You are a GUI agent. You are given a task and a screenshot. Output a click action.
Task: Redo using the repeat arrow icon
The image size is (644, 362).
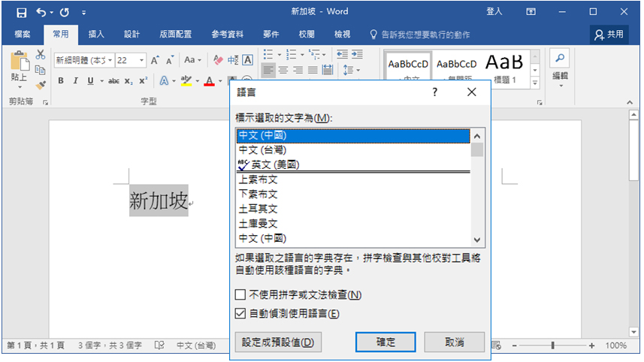pyautogui.click(x=65, y=12)
